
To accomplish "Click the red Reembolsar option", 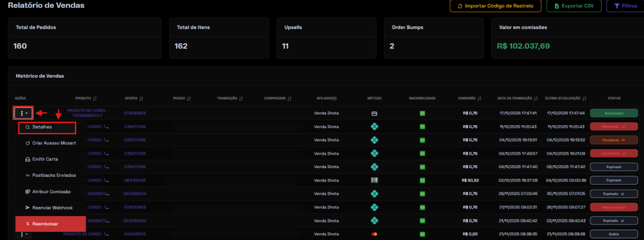I will pos(50,224).
